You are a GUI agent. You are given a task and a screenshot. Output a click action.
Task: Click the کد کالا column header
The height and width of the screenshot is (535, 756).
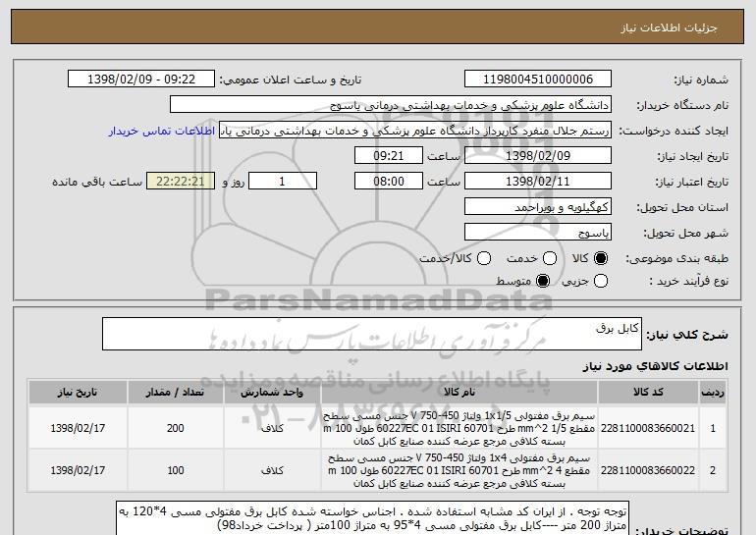[648, 393]
